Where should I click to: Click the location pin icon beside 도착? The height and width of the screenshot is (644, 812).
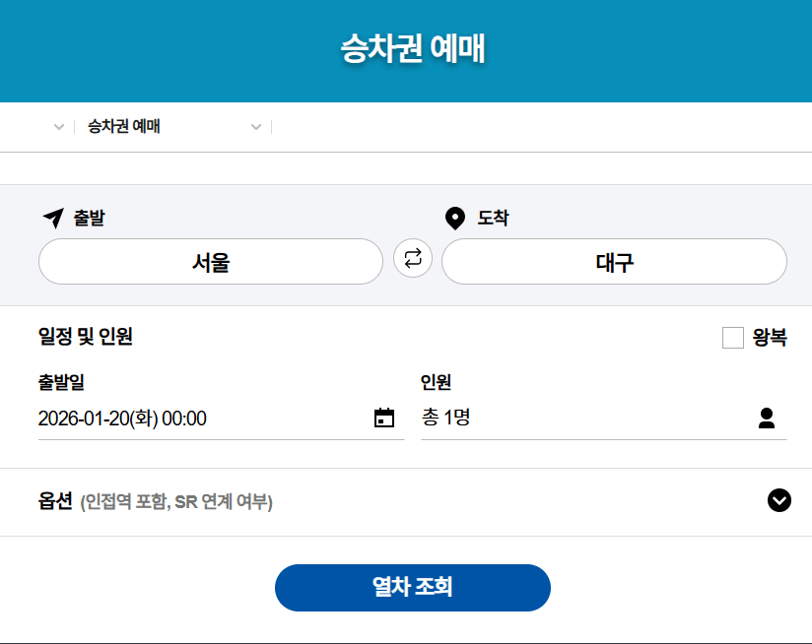point(454,218)
